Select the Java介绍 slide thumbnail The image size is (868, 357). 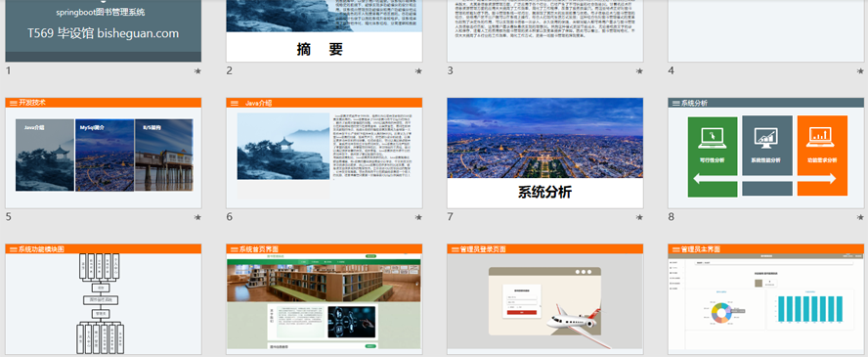pyautogui.click(x=325, y=153)
